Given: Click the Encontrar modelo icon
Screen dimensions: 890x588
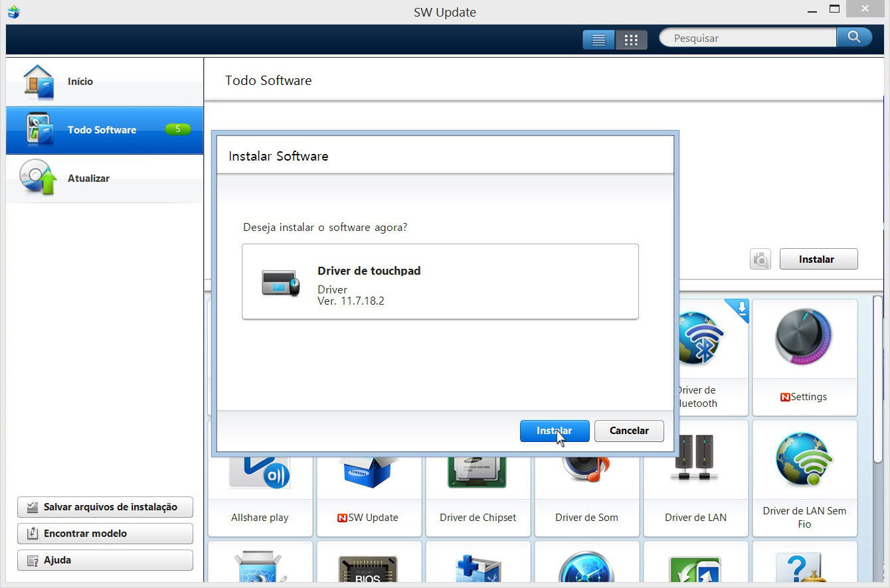Looking at the screenshot, I should click(32, 534).
